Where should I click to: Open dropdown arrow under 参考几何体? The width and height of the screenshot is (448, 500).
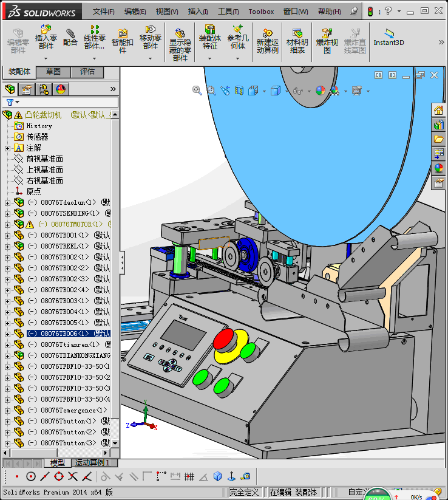(237, 59)
